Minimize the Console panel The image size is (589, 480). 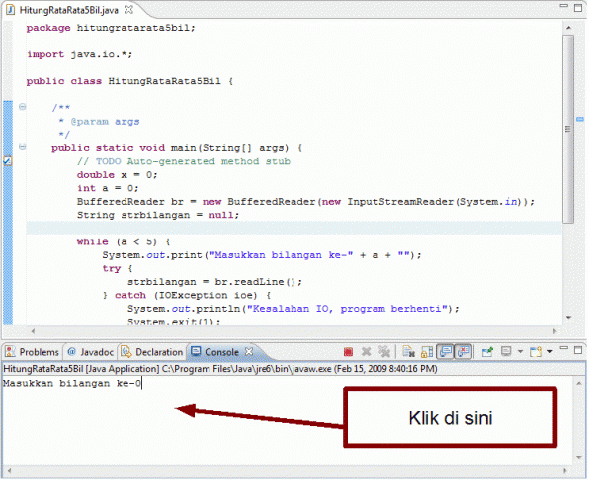point(563,349)
